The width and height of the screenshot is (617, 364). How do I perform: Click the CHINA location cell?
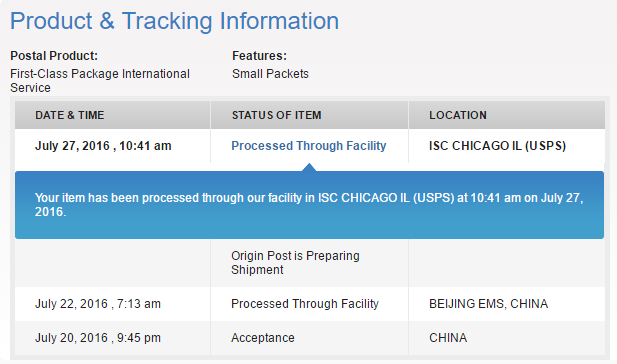pos(448,338)
